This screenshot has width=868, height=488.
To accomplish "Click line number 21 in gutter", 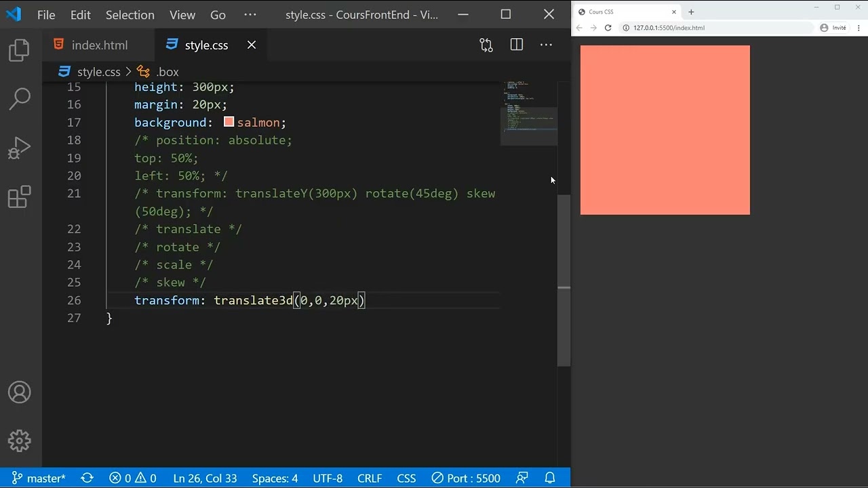I will pos(74,193).
